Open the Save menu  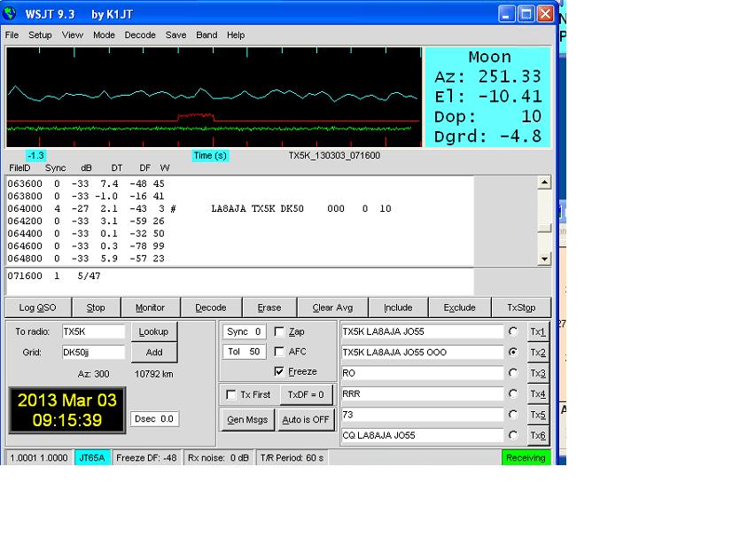(175, 35)
